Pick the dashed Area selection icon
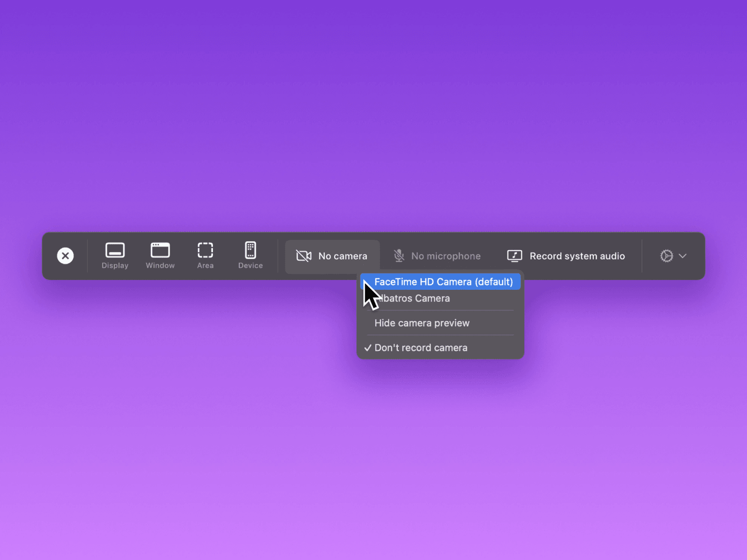Screen dimensions: 747x560 click(205, 250)
